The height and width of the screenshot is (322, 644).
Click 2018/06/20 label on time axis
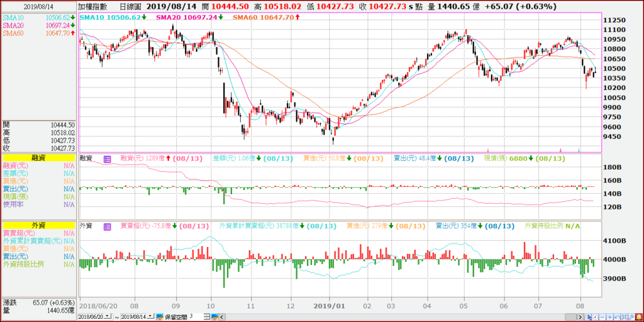(x=99, y=306)
